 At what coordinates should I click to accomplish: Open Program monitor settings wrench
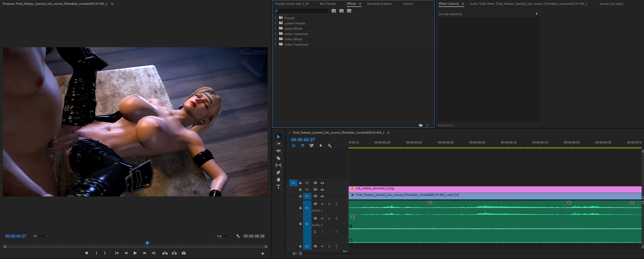(x=238, y=236)
